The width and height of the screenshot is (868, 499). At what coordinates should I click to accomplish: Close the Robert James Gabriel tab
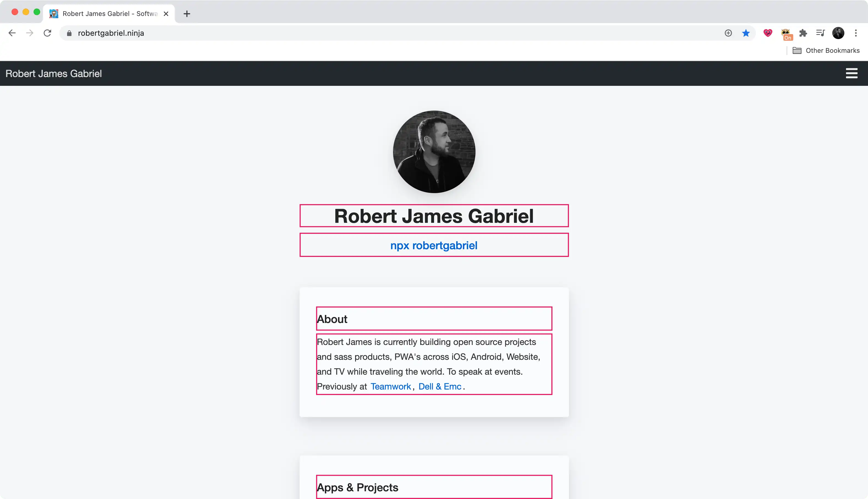coord(166,14)
